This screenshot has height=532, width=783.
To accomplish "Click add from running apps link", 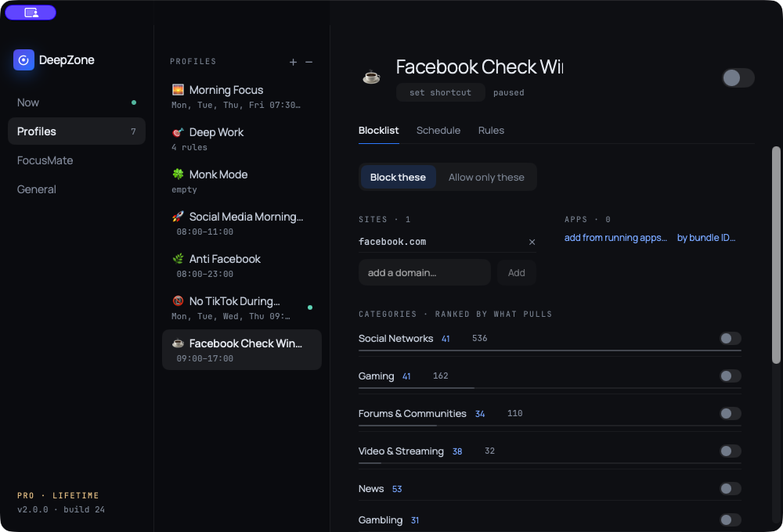I will pos(615,238).
